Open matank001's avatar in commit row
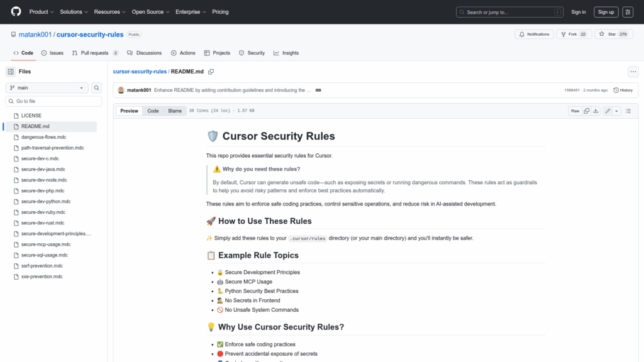Viewport: 644px width, 362px height. coord(121,90)
